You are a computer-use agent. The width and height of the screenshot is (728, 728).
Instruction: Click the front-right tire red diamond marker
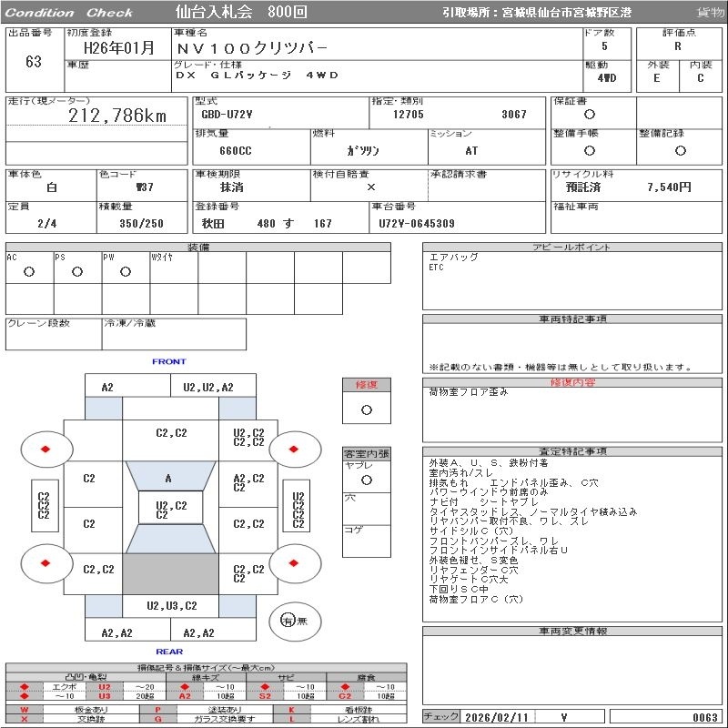coord(293,449)
